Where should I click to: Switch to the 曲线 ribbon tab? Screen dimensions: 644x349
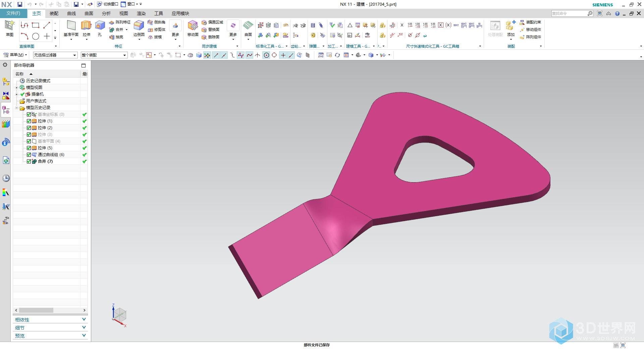[71, 13]
